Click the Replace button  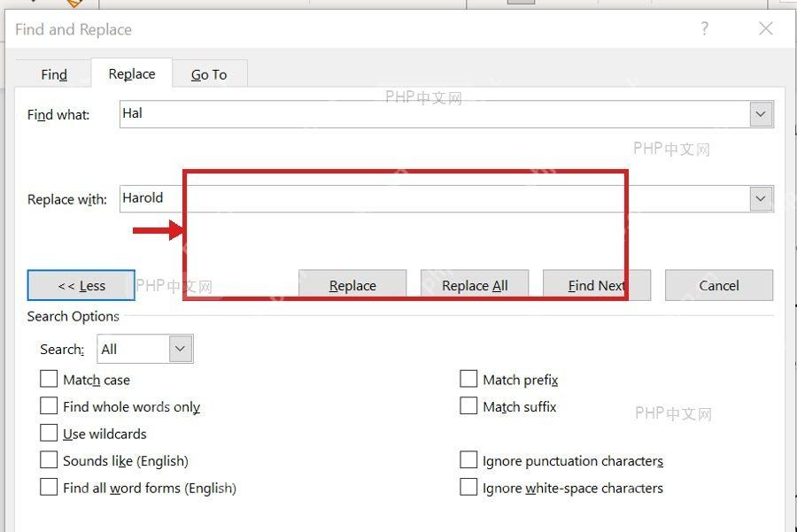click(x=352, y=286)
